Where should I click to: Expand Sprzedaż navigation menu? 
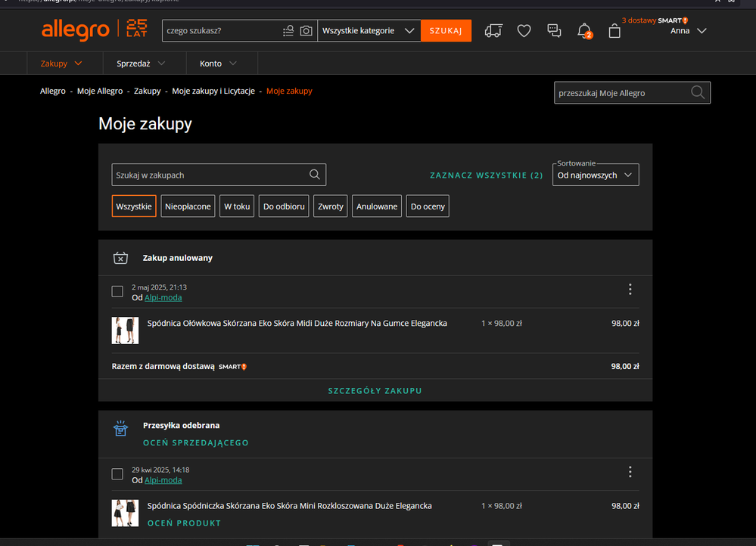tap(141, 64)
